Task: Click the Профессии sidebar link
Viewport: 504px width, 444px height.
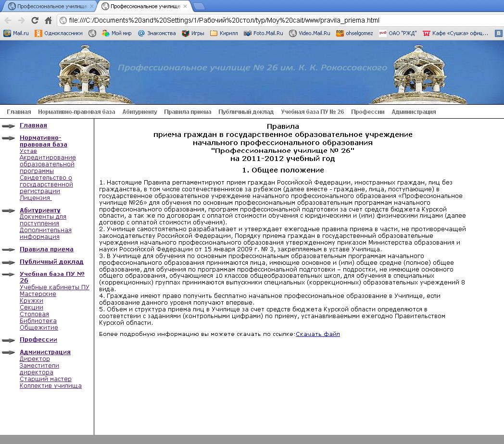Action: tap(38, 340)
